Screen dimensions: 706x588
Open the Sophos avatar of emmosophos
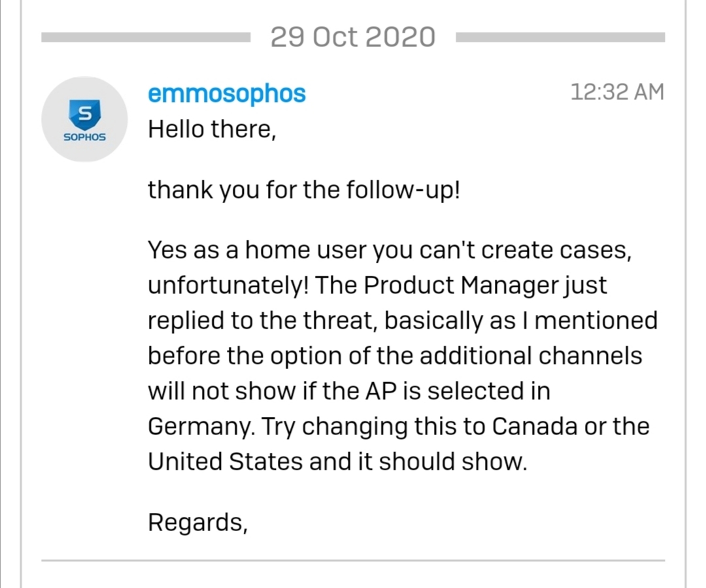(x=84, y=119)
